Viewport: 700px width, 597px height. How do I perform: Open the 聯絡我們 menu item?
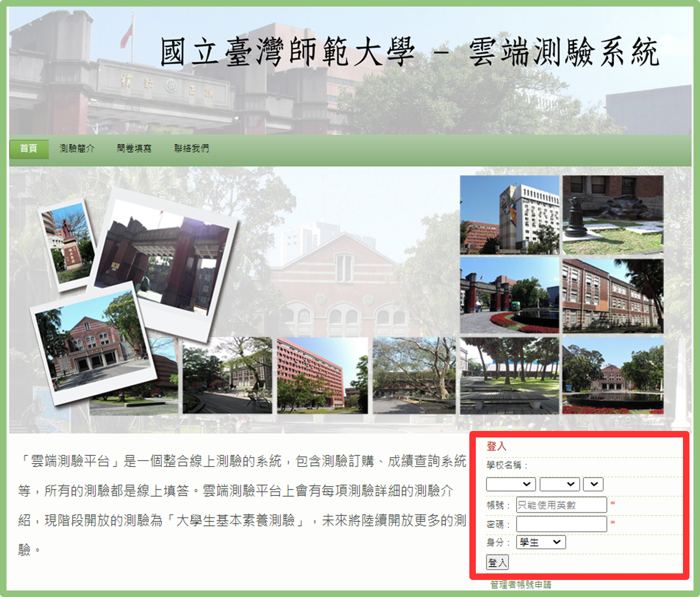click(192, 148)
